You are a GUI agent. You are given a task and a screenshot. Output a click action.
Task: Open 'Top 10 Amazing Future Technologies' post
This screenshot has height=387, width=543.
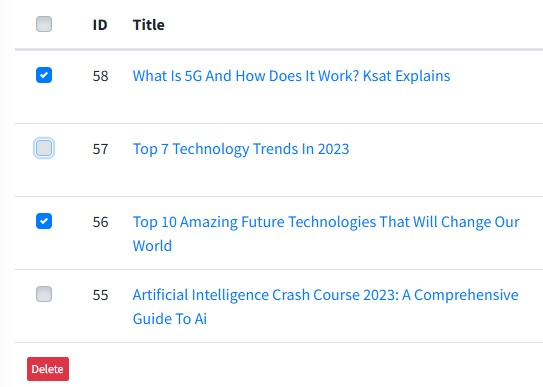(x=326, y=234)
